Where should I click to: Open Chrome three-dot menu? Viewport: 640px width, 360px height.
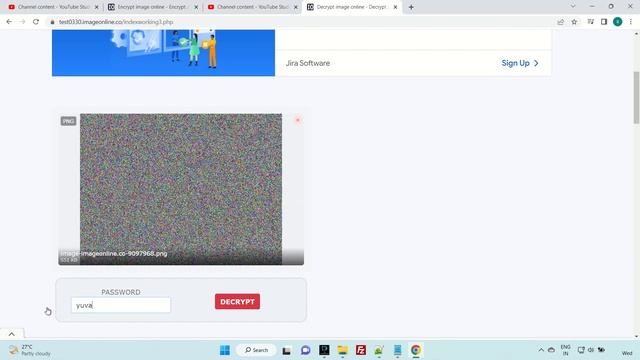pyautogui.click(x=631, y=22)
